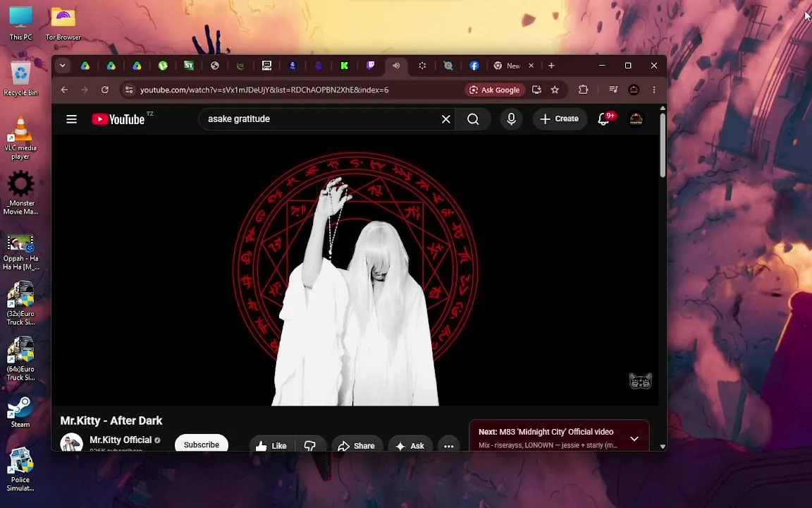
Task: Go to the YouTube home logo
Action: tap(118, 119)
